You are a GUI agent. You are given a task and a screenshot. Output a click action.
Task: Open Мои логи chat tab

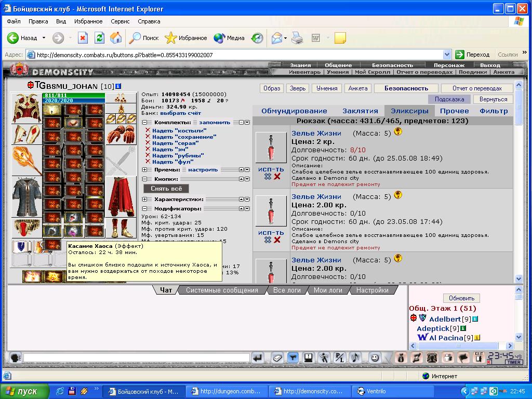[328, 290]
